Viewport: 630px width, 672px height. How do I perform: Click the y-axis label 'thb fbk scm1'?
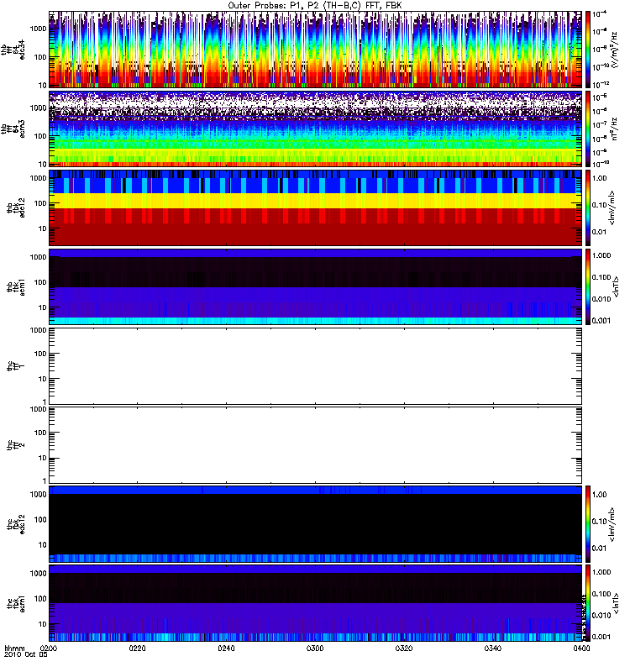tap(16, 286)
